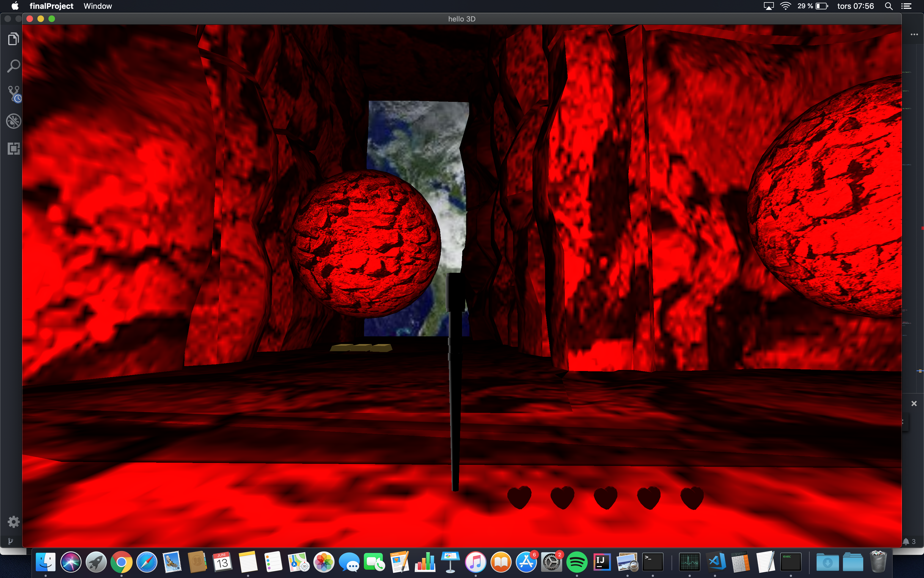Open App Store with badge 6
924x578 pixels.
click(526, 562)
